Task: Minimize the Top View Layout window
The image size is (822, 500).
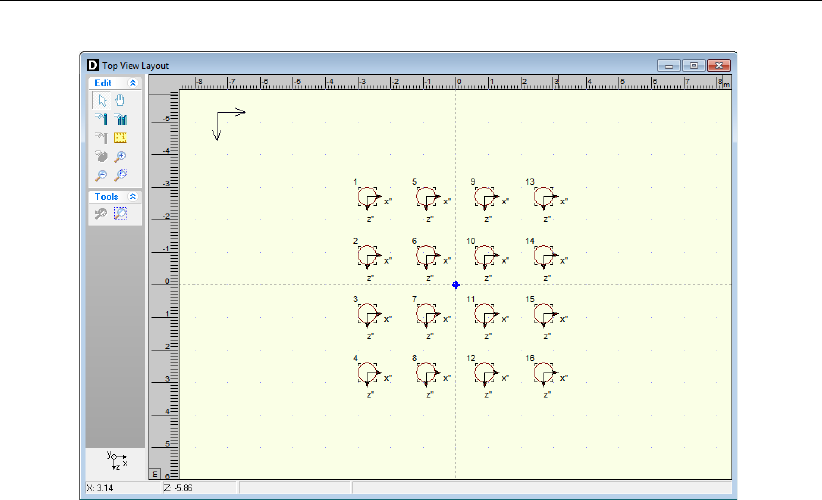Action: pyautogui.click(x=669, y=66)
